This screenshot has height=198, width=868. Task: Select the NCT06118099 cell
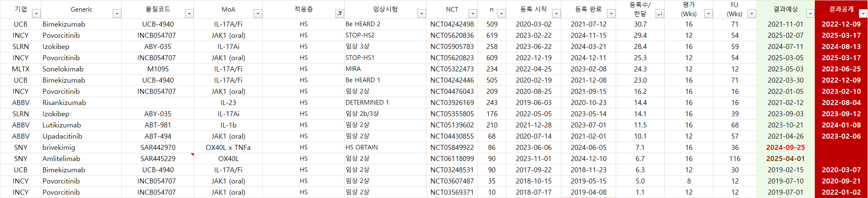pos(452,159)
